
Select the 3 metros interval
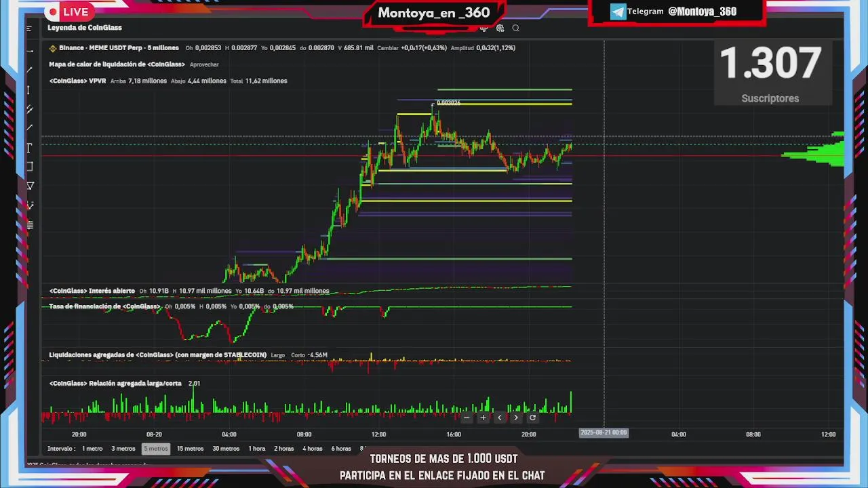tap(123, 449)
